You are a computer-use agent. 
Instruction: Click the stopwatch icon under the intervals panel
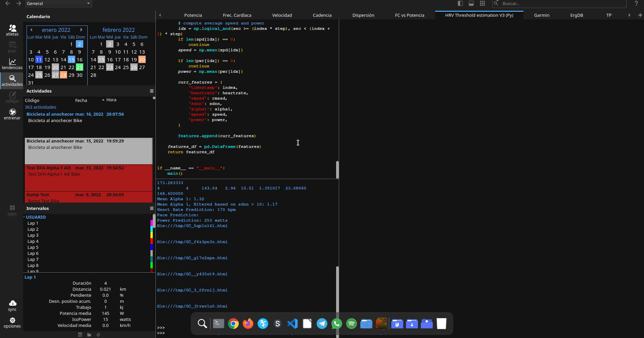click(x=98, y=335)
